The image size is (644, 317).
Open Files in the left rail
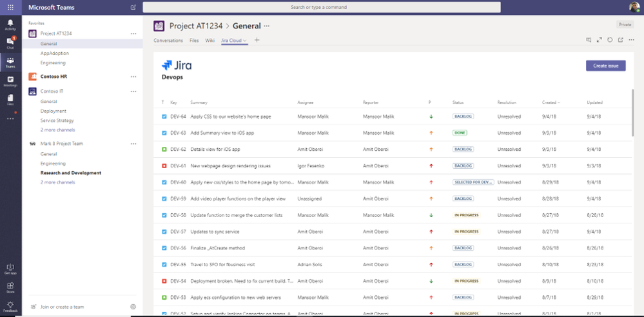tap(11, 100)
